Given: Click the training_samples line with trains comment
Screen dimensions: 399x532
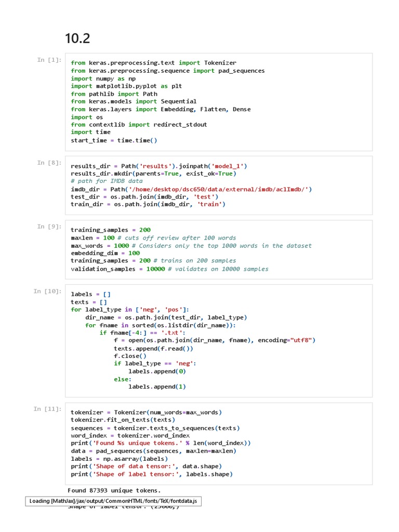Looking at the screenshot, I should (153, 261).
